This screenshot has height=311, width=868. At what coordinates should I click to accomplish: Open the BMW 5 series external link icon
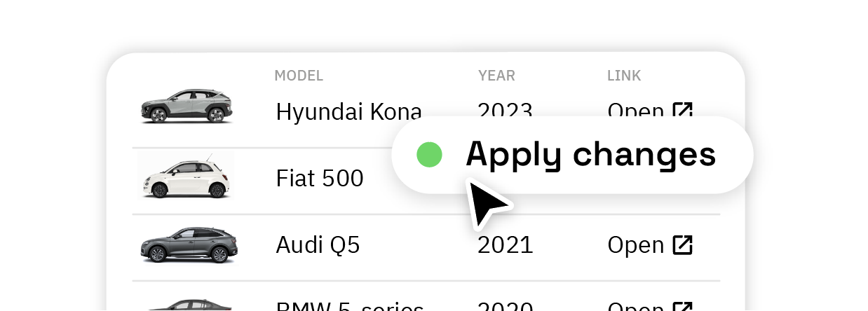click(682, 307)
